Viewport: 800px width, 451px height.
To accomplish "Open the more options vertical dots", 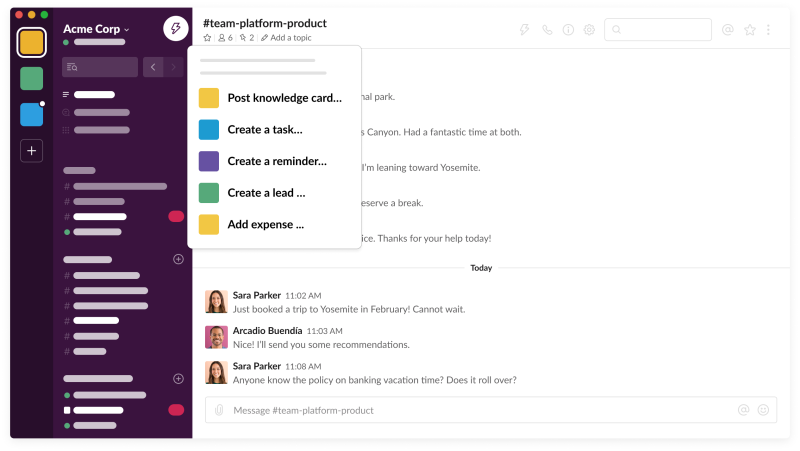I will (768, 30).
